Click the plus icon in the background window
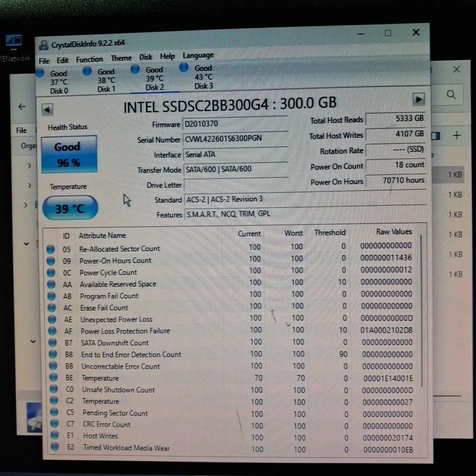The image size is (476, 476). [x=456, y=136]
